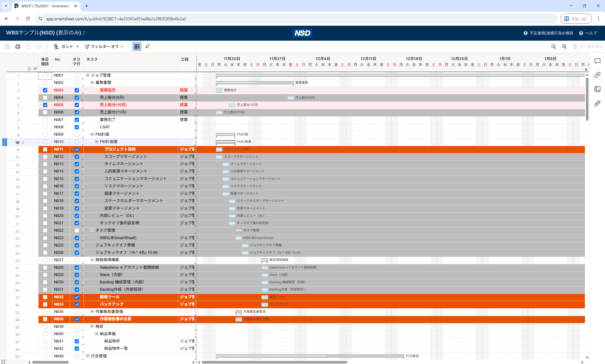Click the highlight changes pen icon
This screenshot has width=605, height=364.
pyautogui.click(x=147, y=47)
